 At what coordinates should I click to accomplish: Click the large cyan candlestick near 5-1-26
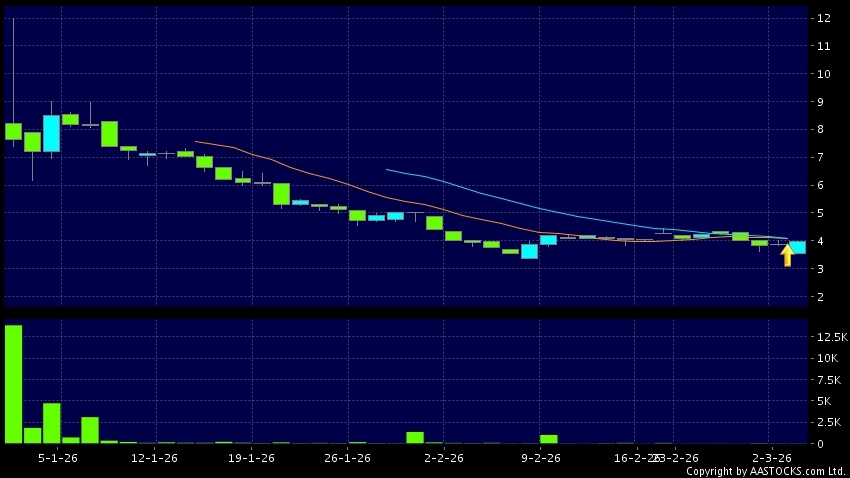click(51, 133)
